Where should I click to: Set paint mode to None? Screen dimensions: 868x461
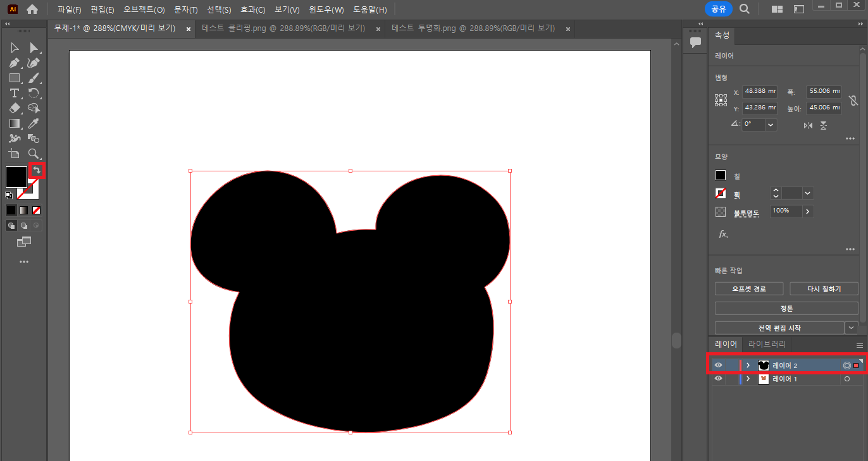tap(37, 210)
